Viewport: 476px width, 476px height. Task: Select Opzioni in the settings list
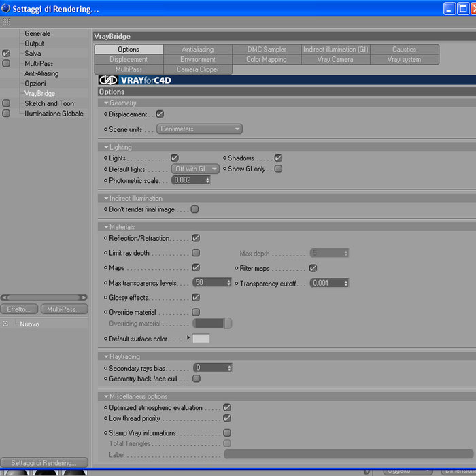tap(35, 83)
